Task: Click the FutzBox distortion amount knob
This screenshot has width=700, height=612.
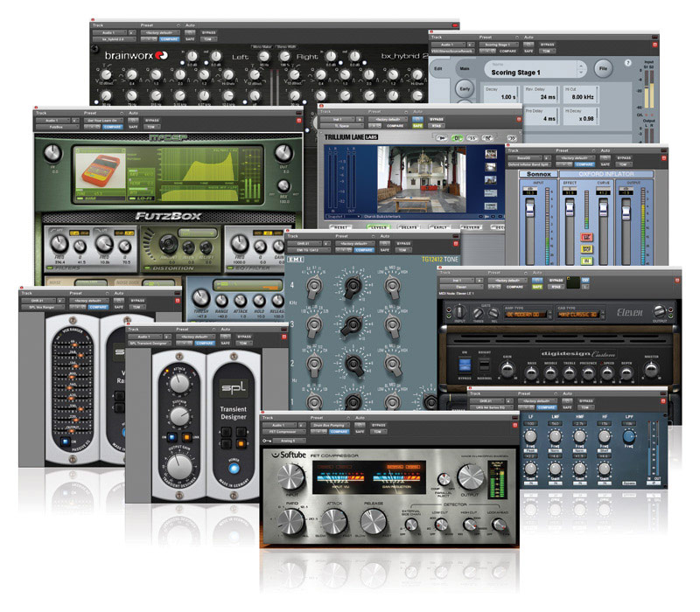Action: (x=168, y=243)
